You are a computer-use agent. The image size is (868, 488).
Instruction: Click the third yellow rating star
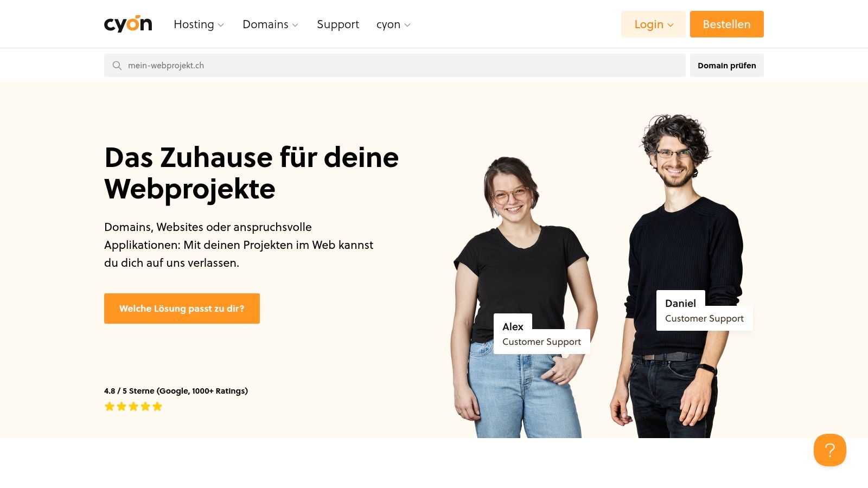click(x=133, y=407)
